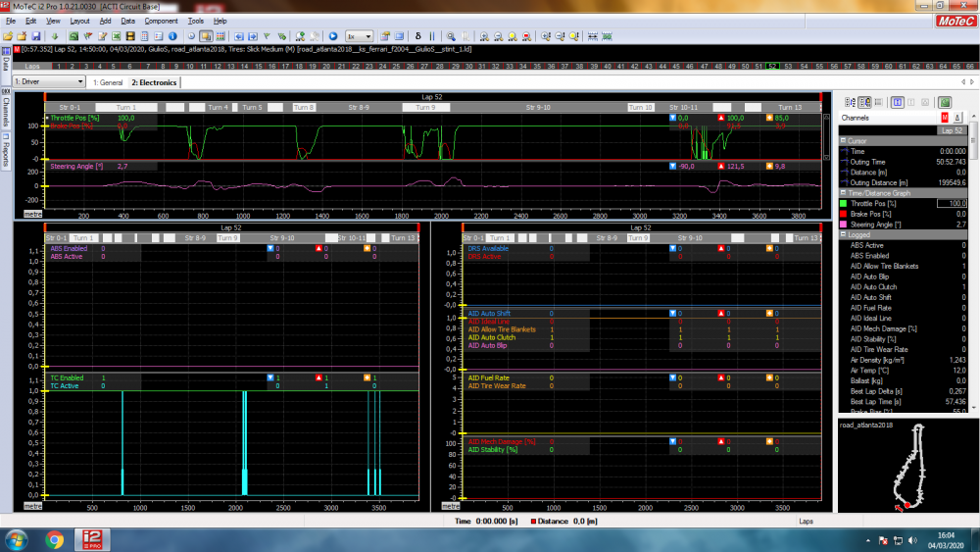The width and height of the screenshot is (980, 552).
Task: Select the 2: Electronics worksheet tab
Action: [154, 82]
